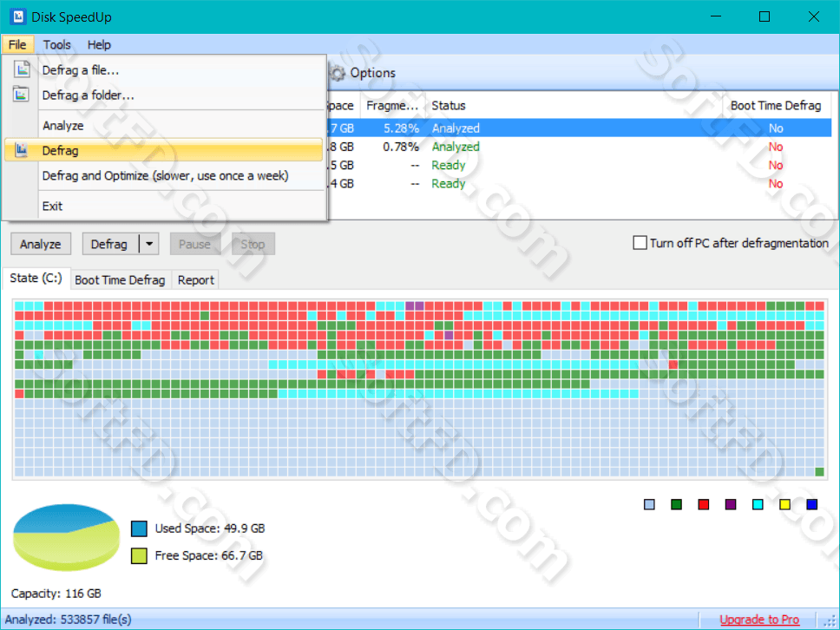Open the File menu
Image resolution: width=840 pixels, height=630 pixels.
(x=17, y=44)
